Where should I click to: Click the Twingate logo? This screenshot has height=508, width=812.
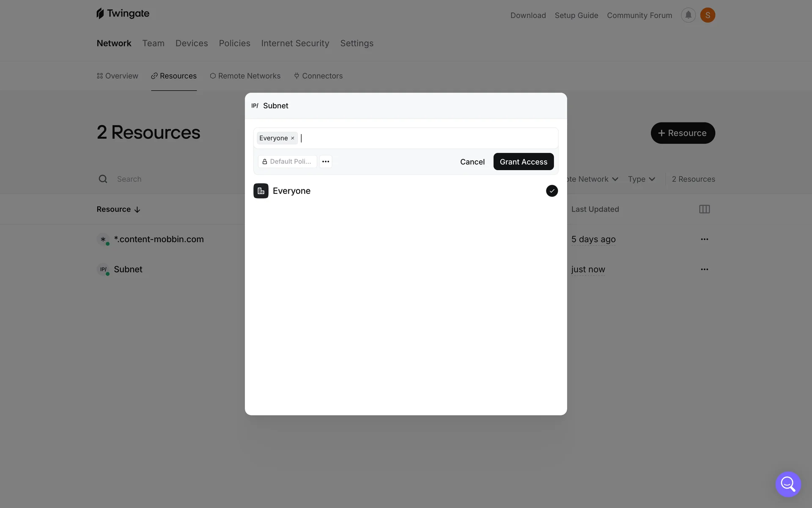(x=123, y=14)
